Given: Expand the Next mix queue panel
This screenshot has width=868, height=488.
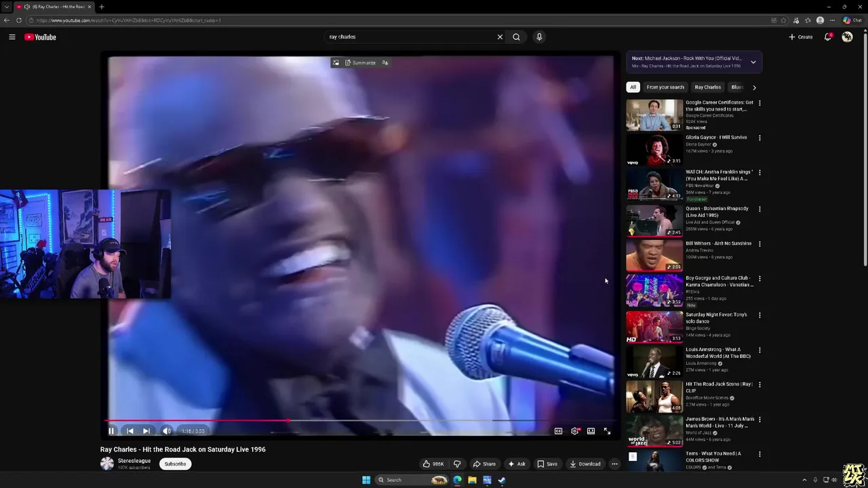Looking at the screenshot, I should coord(753,62).
